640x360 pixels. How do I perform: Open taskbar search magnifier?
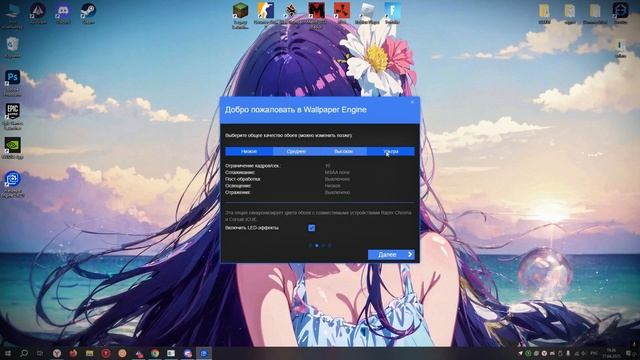(24, 353)
